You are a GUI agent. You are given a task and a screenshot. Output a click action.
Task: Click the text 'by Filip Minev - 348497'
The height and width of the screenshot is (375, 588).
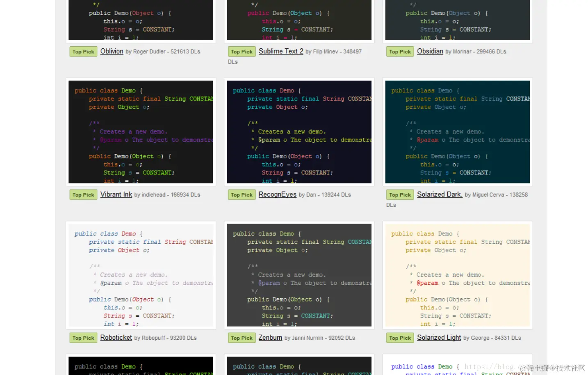[x=333, y=52]
